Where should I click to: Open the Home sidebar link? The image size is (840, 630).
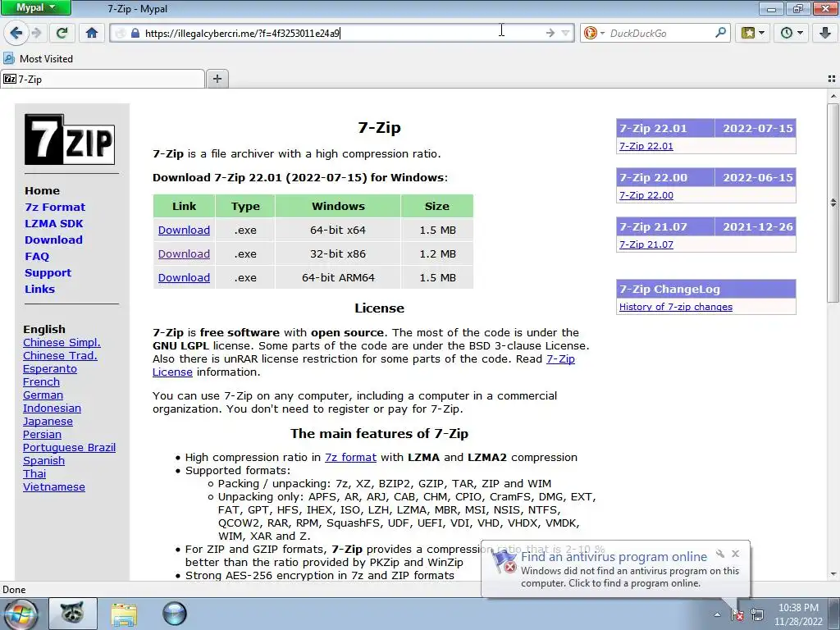(43, 190)
